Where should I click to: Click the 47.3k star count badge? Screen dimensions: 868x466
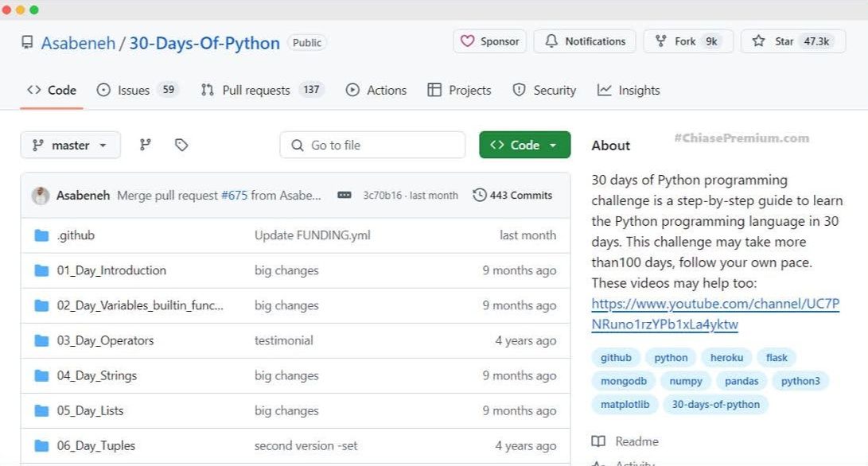click(x=816, y=41)
